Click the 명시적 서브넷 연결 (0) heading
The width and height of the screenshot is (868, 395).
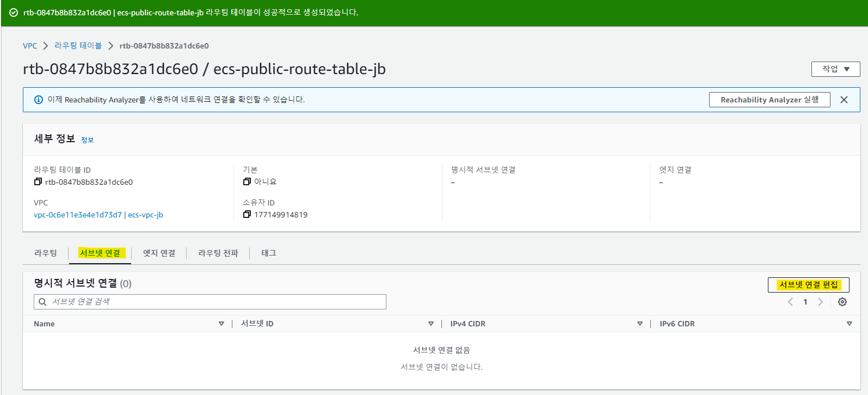83,283
